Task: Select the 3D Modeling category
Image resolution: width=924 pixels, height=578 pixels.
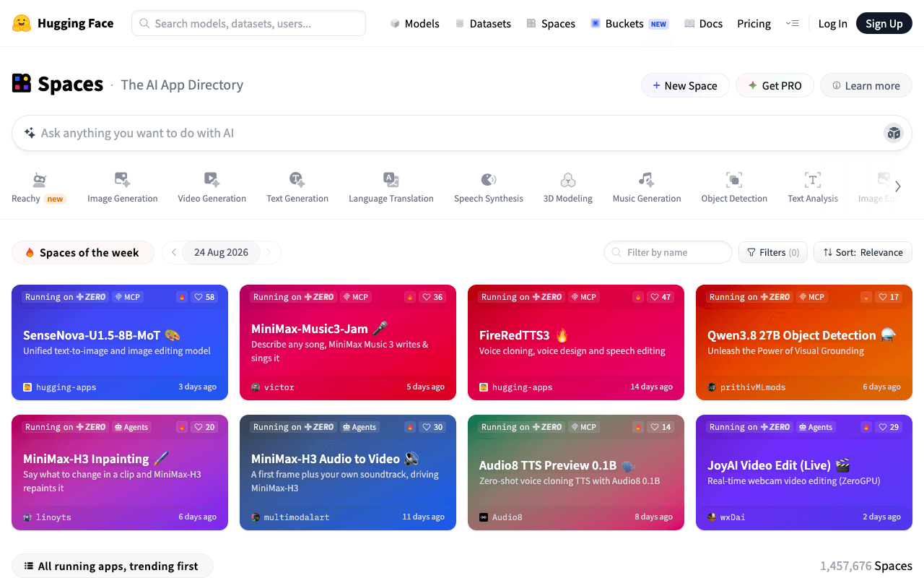Action: 568,189
